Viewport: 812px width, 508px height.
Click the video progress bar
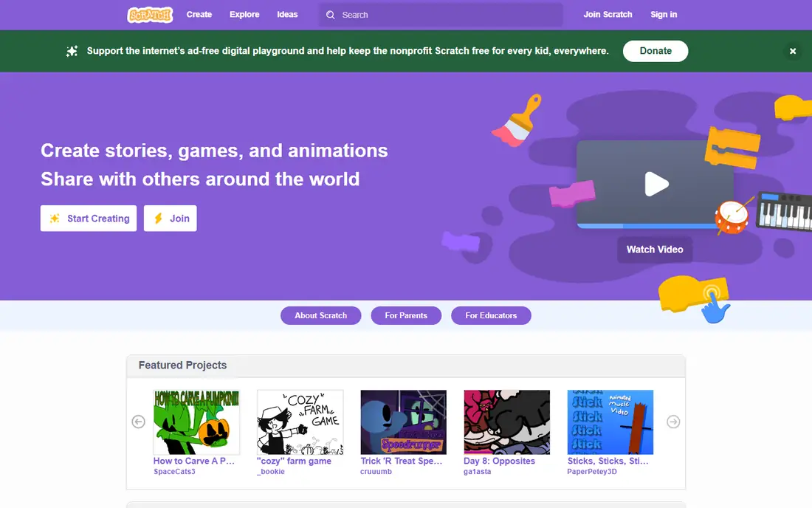point(647,226)
